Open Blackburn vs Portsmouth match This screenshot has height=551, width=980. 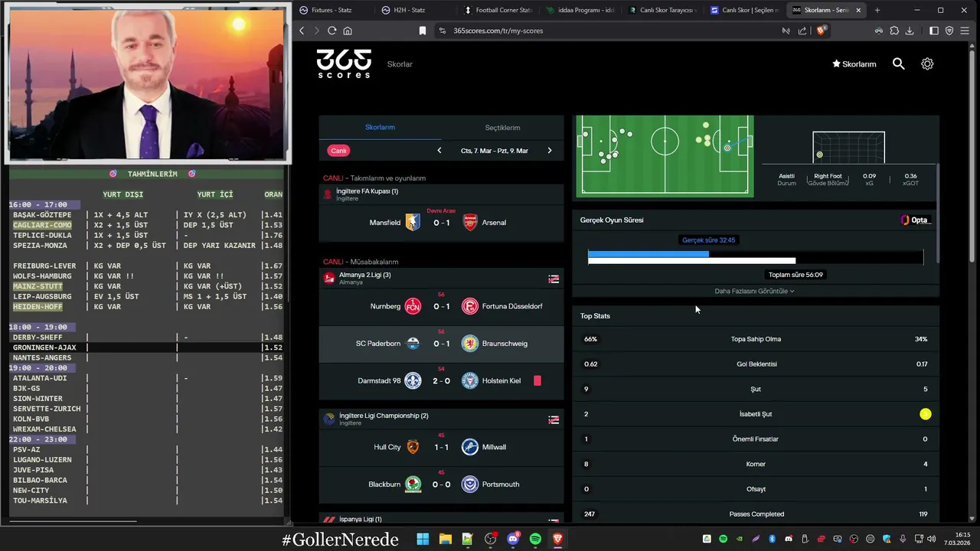[441, 484]
